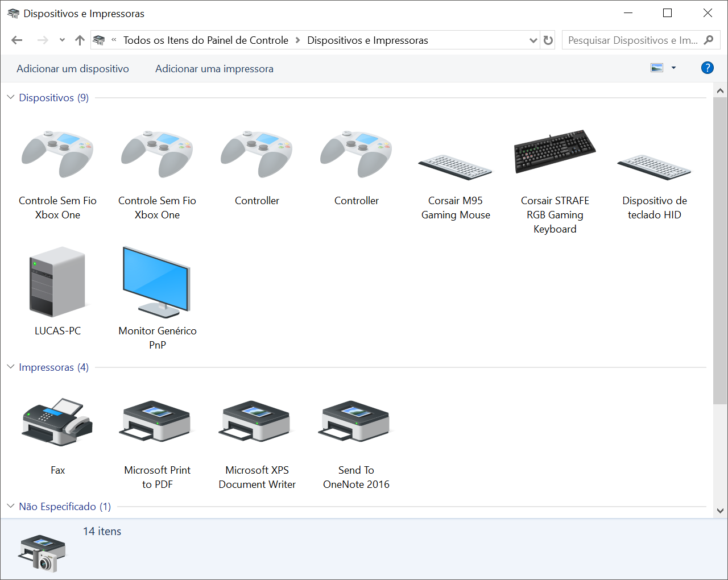The height and width of the screenshot is (580, 728).
Task: Click the 14 itens status text
Action: 102,531
